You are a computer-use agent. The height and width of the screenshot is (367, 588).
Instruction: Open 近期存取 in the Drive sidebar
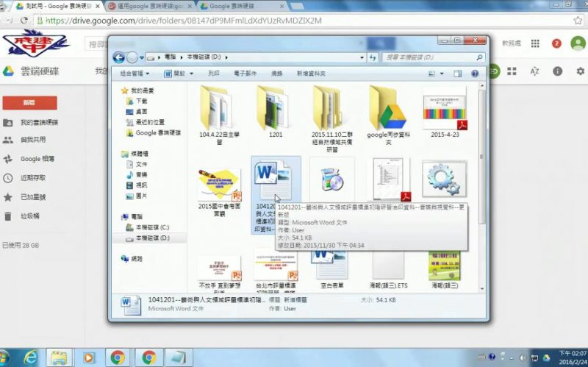pos(32,178)
